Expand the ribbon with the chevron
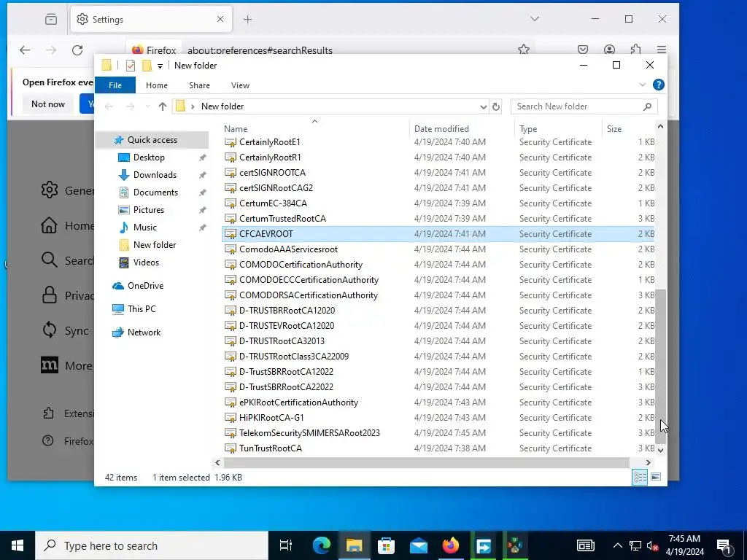The width and height of the screenshot is (747, 560). pos(642,85)
